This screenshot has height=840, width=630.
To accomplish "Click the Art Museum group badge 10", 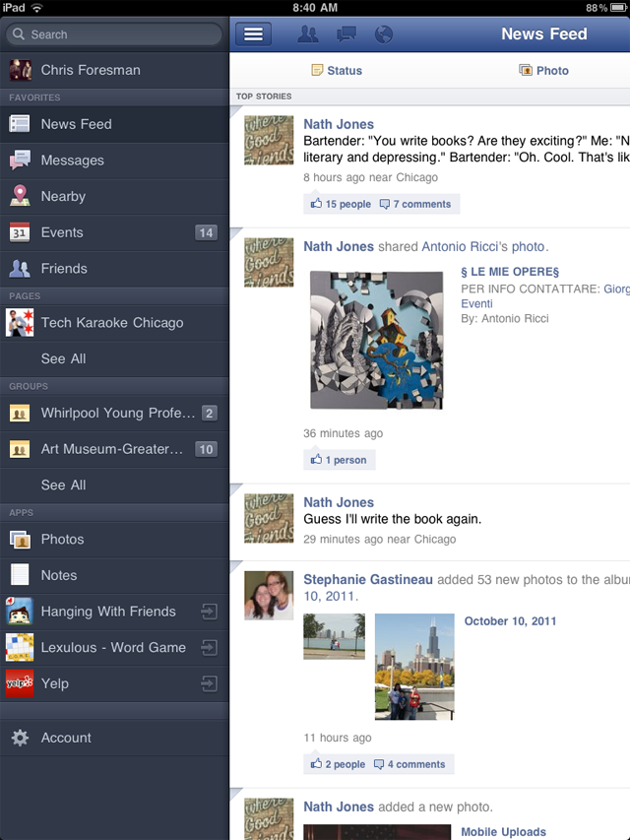I will 206,449.
